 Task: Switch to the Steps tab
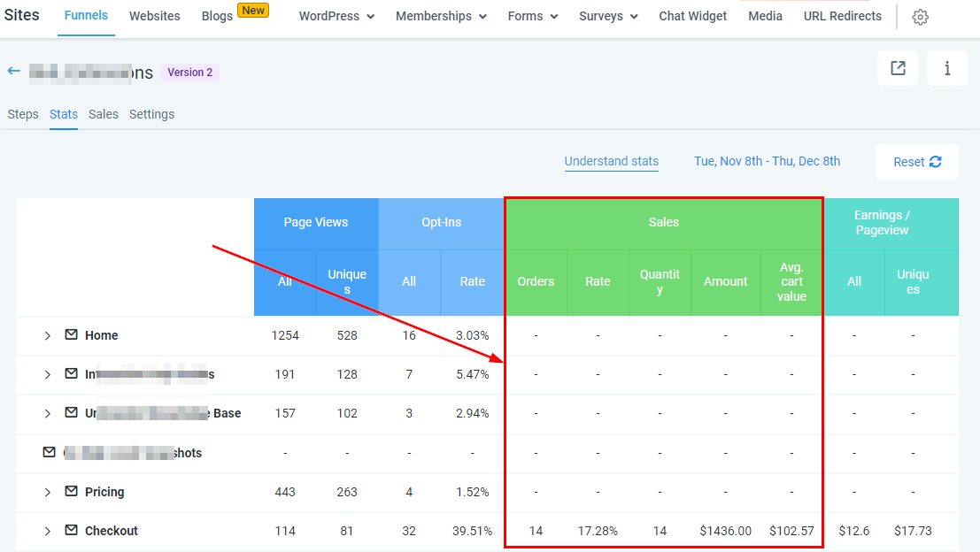click(x=23, y=114)
